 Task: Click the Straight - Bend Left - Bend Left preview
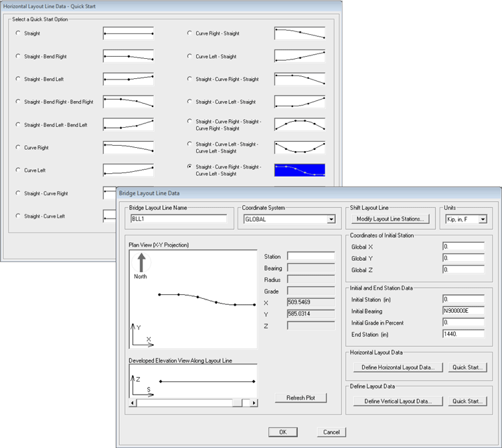pyautogui.click(x=128, y=125)
